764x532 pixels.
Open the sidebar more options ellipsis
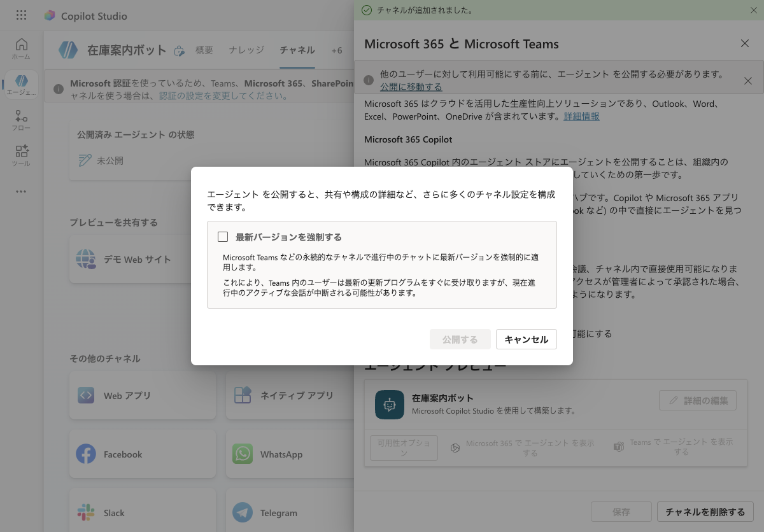click(21, 192)
